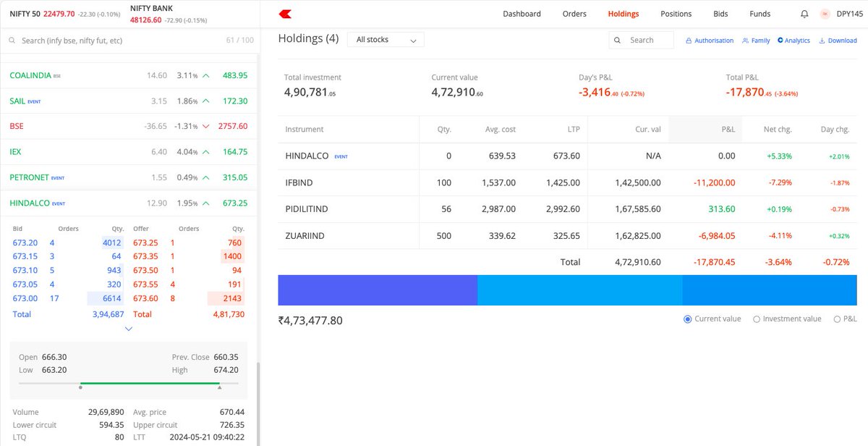This screenshot has width=868, height=446.
Task: Click the DPY145 user ID
Action: 849,14
